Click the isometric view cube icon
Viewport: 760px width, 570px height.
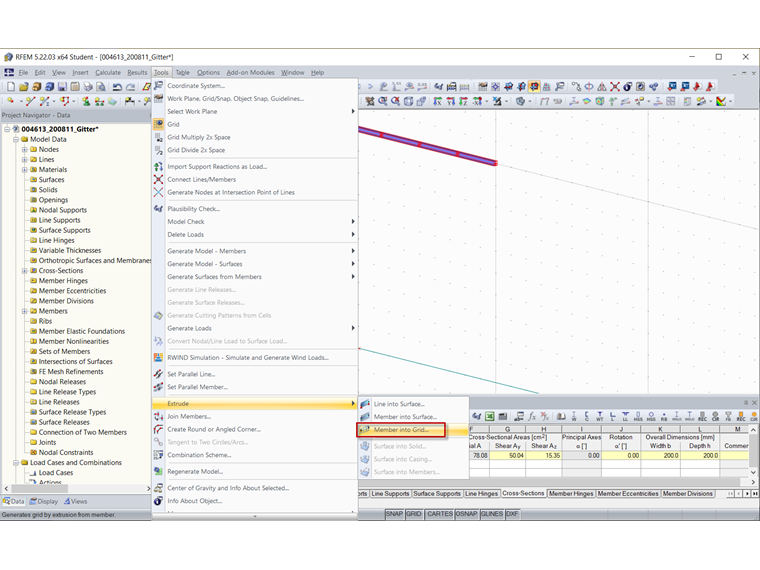[409, 101]
